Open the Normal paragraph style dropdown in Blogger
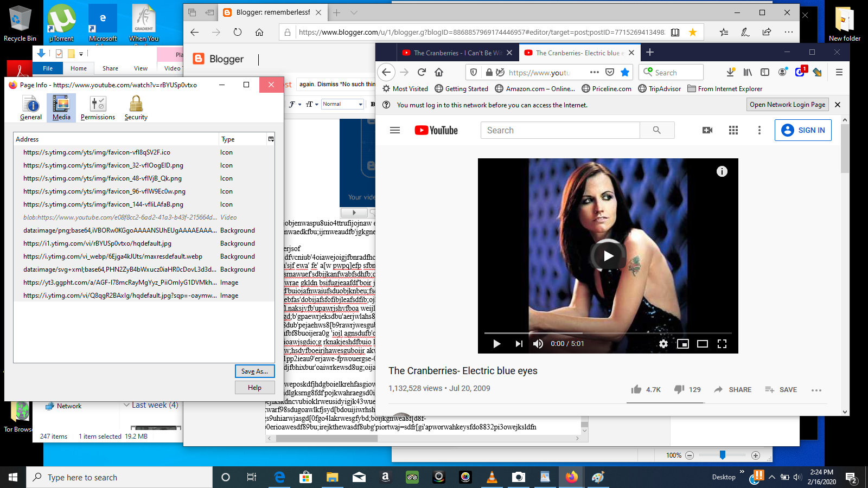Screen dimensions: 868x488 click(342, 104)
